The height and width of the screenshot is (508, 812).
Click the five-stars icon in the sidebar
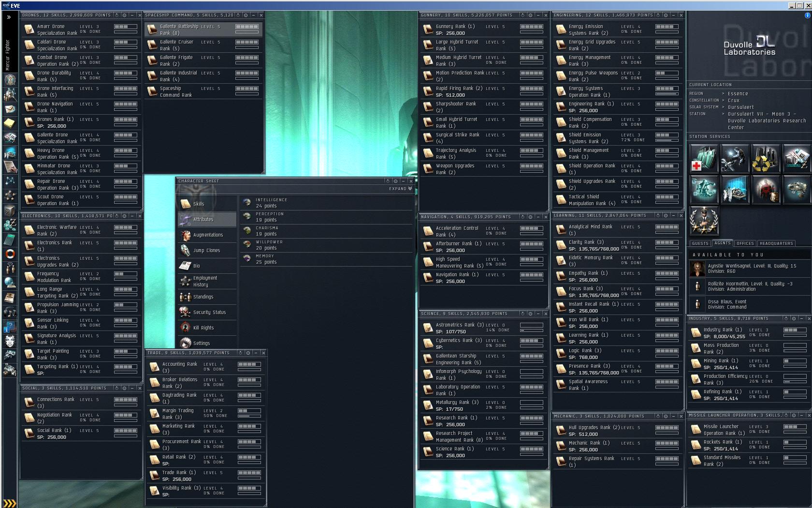pos(10,196)
